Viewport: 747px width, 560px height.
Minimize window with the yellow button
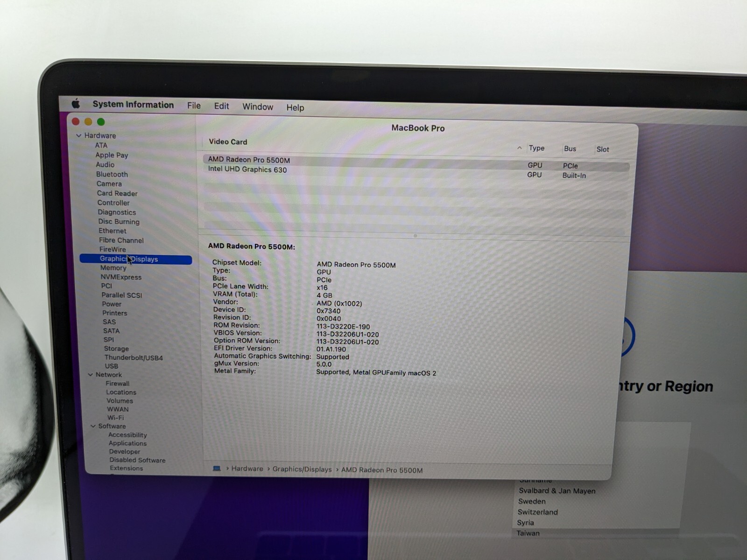click(88, 122)
